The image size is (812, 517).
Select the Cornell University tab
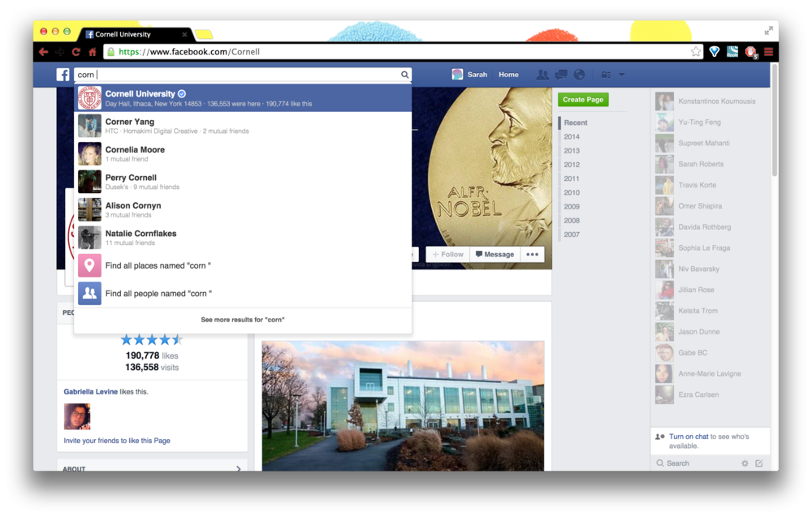coord(135,34)
